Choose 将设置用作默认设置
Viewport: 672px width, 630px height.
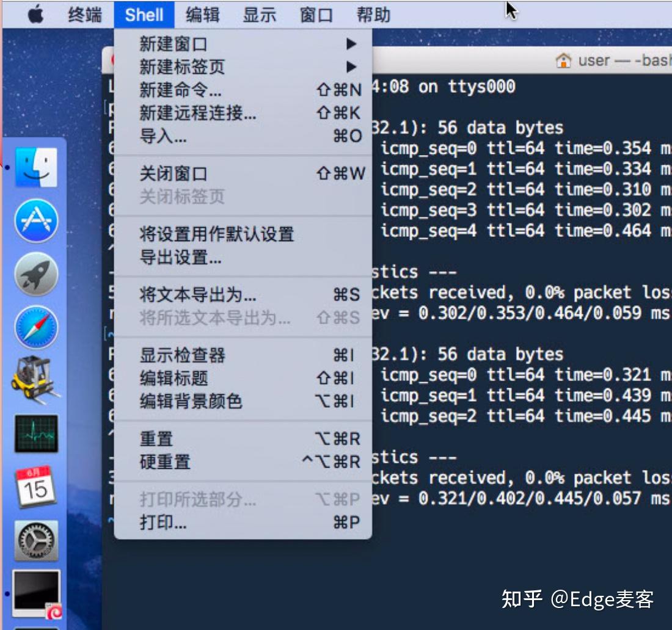tap(243, 234)
